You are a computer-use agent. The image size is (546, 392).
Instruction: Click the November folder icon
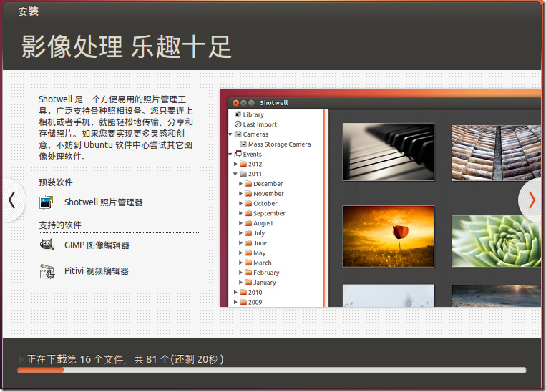coord(248,193)
